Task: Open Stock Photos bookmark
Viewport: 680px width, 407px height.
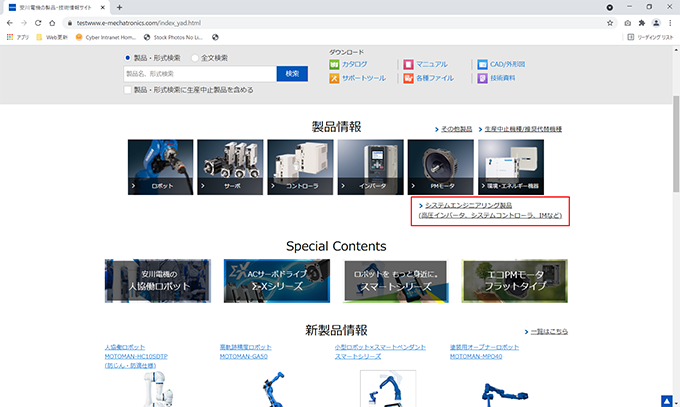Action: pos(173,37)
